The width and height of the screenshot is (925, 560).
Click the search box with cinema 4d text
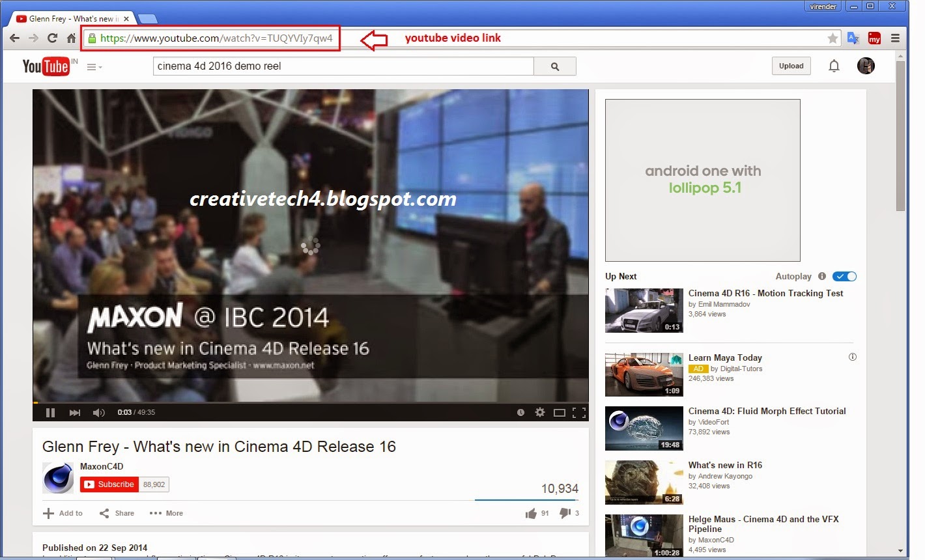[x=343, y=66]
